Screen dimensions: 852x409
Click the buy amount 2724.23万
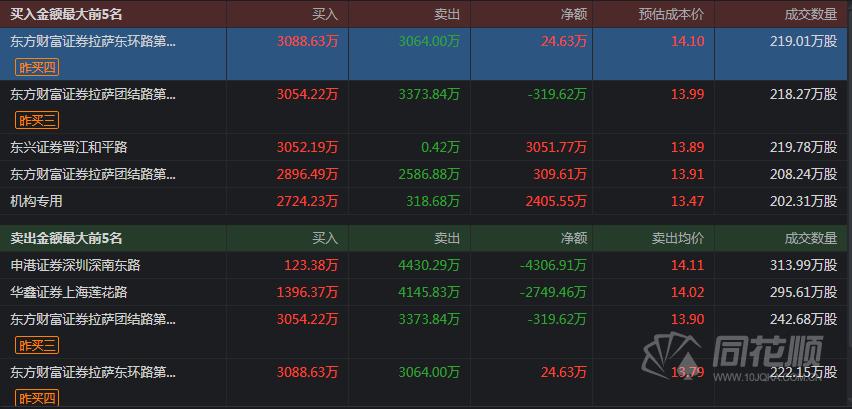coord(307,201)
